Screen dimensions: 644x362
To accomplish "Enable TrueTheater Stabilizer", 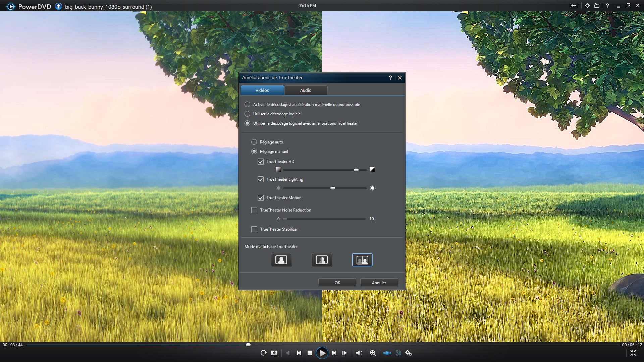I will click(254, 229).
